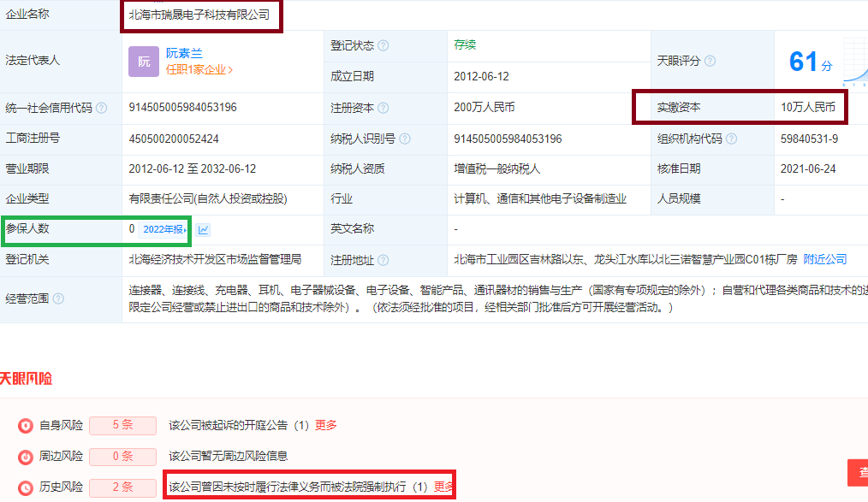Click taxpayer ID 914505005984053196 under 纳税人识别号
868x502 pixels.
[508, 139]
